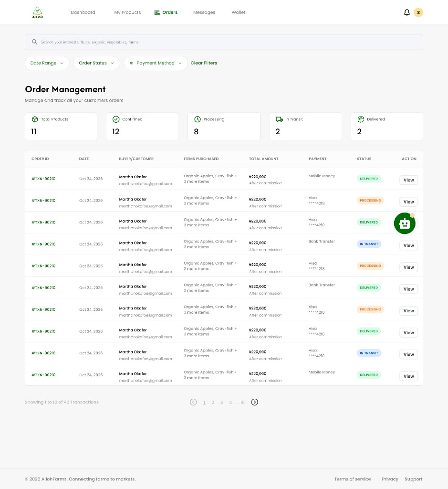The height and width of the screenshot is (489, 448).
Task: Select the Total Products summary card
Action: [x=61, y=126]
